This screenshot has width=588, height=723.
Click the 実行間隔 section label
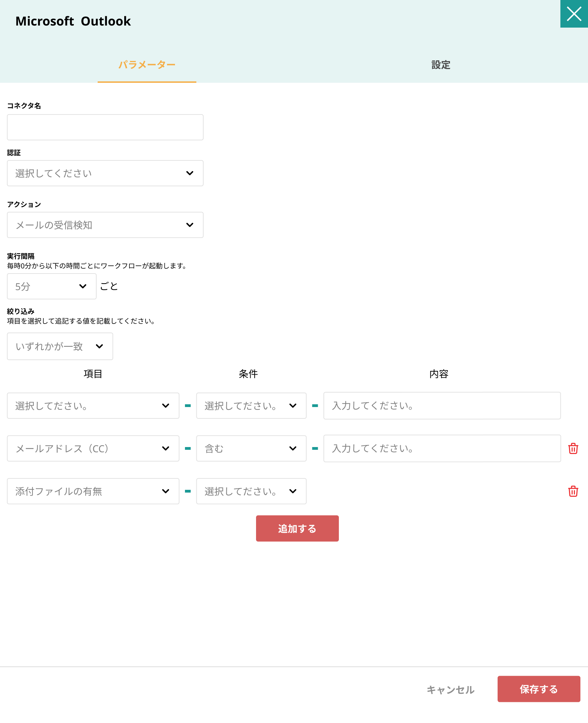coord(21,256)
